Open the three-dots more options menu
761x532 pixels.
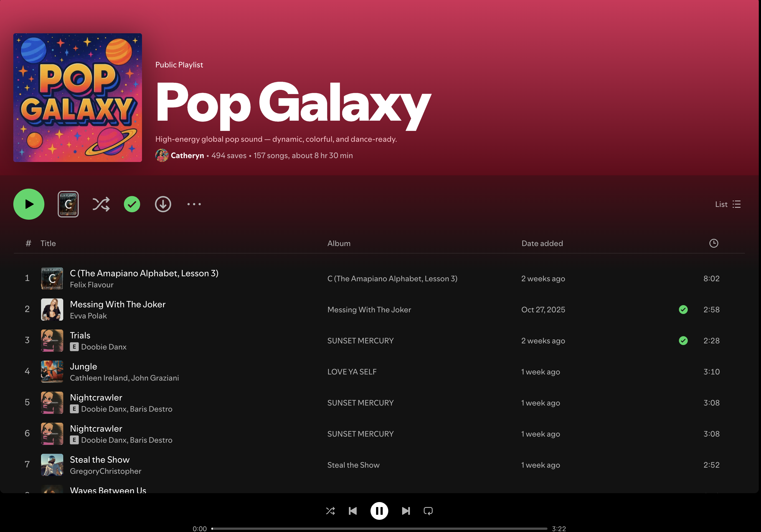(x=194, y=204)
